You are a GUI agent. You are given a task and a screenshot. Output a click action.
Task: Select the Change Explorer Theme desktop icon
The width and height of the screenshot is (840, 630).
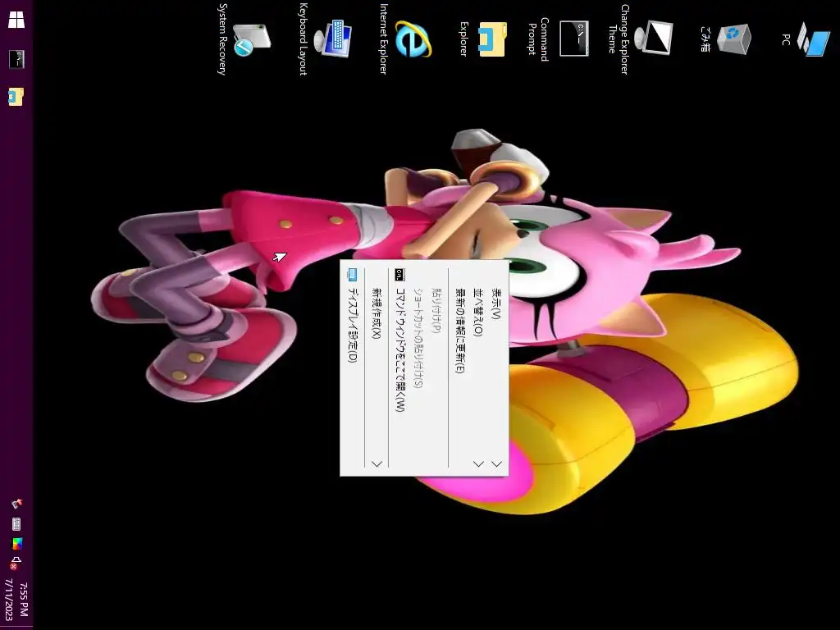[646, 39]
